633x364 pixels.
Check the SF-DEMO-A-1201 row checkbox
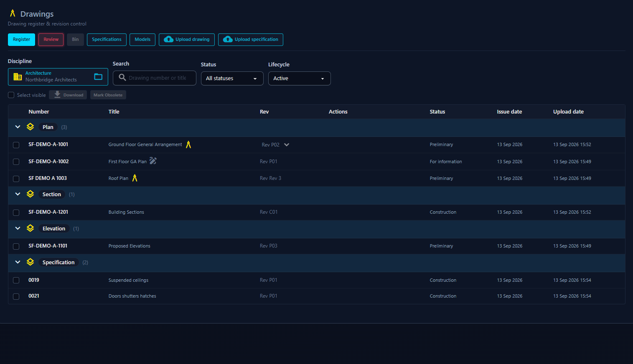pyautogui.click(x=16, y=212)
